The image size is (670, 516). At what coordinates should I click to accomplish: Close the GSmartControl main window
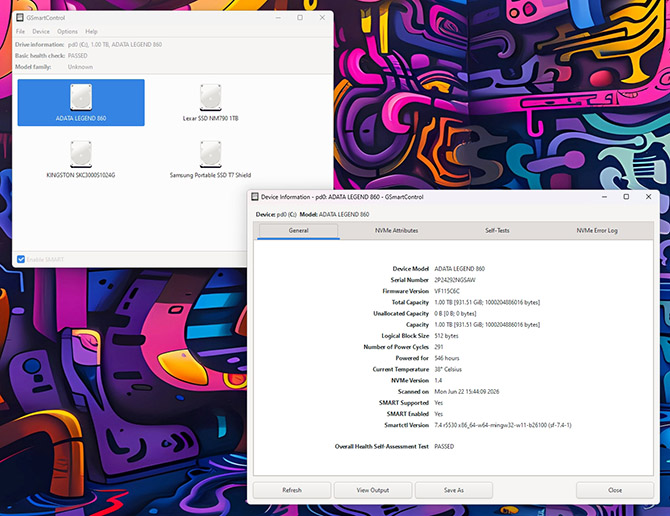coord(322,18)
